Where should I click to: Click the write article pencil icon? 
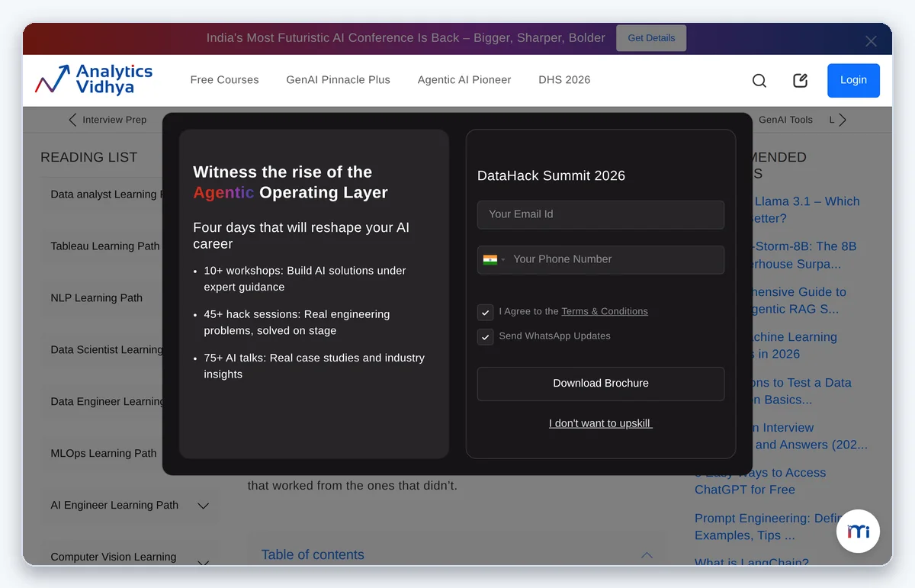point(800,80)
